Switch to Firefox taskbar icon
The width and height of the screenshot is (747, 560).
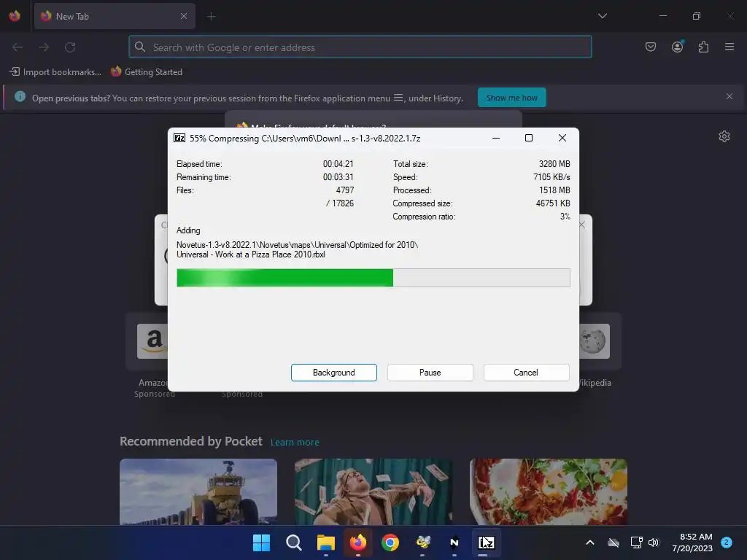pyautogui.click(x=357, y=542)
